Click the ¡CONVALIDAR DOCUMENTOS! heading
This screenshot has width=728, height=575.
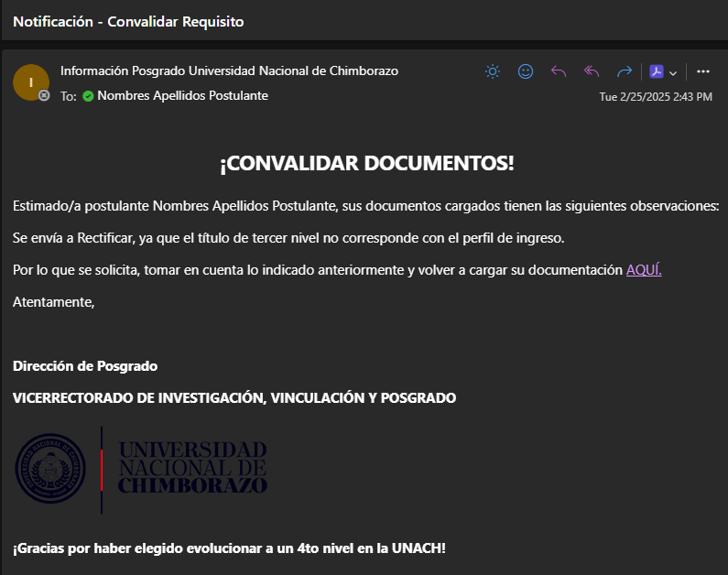point(366,164)
